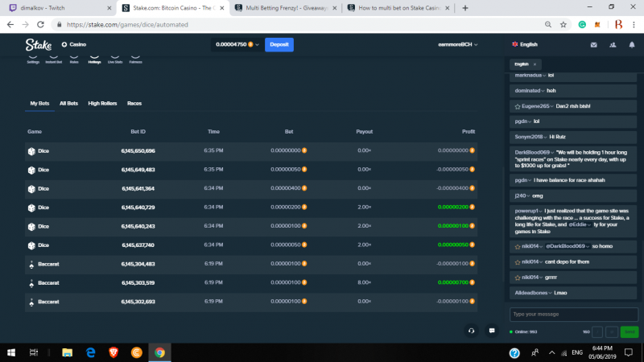Bookmark this page with the star

pos(563,25)
